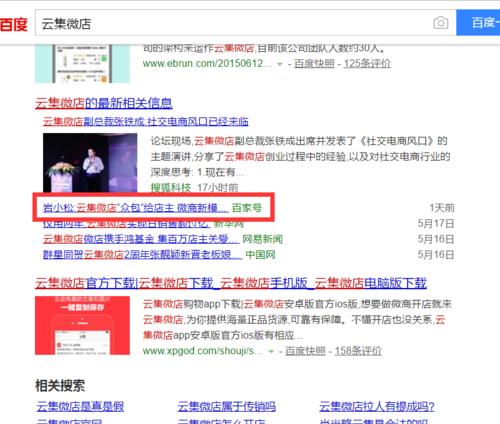This screenshot has width=500, height=424.
Task: Click the 百家号 source label
Action: 247,208
